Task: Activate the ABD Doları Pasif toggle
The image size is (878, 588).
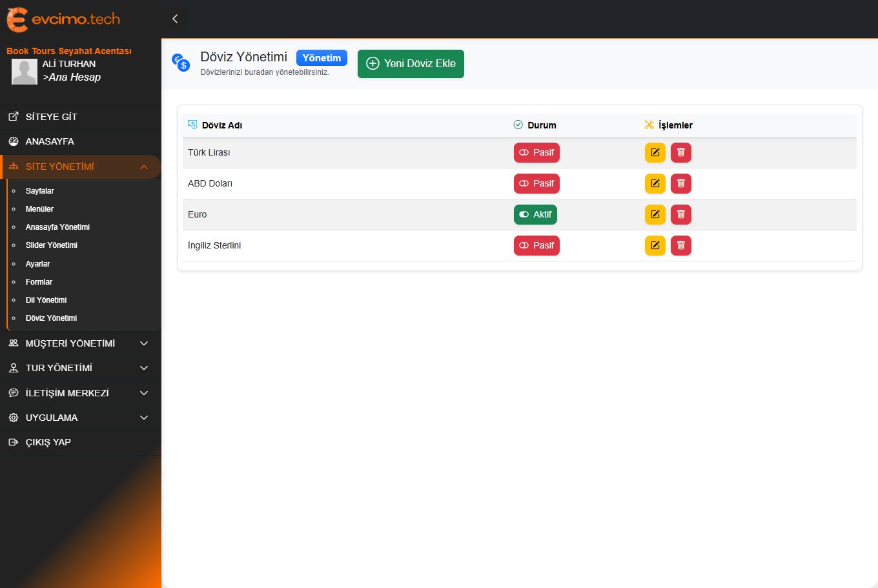Action: tap(536, 184)
